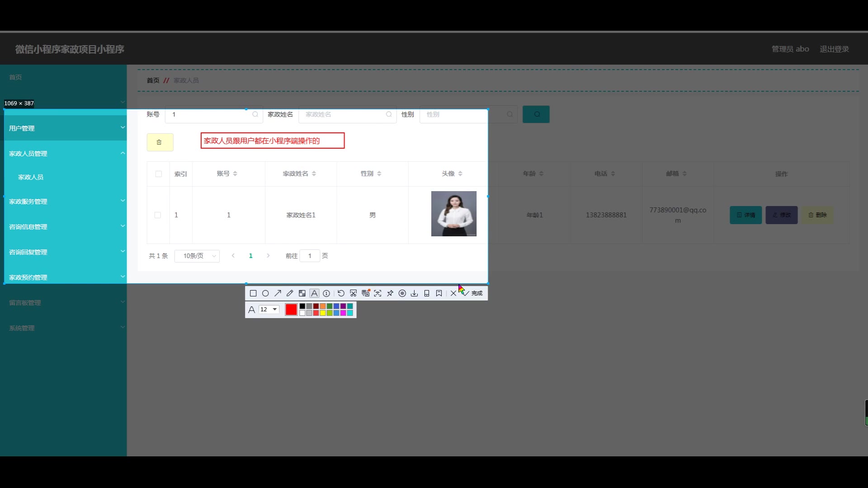Image resolution: width=868 pixels, height=488 pixels.
Task: Expand 家政服务管理 sidebar menu
Action: (x=63, y=202)
